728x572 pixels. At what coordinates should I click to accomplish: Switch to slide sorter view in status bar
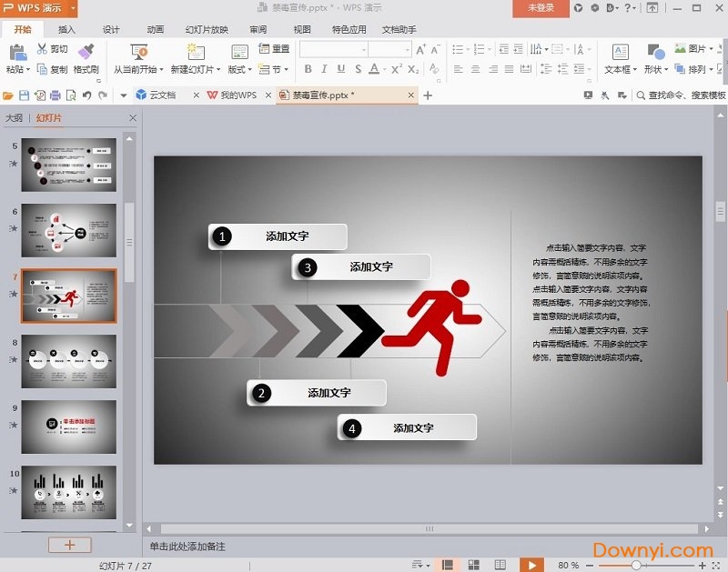[473, 562]
